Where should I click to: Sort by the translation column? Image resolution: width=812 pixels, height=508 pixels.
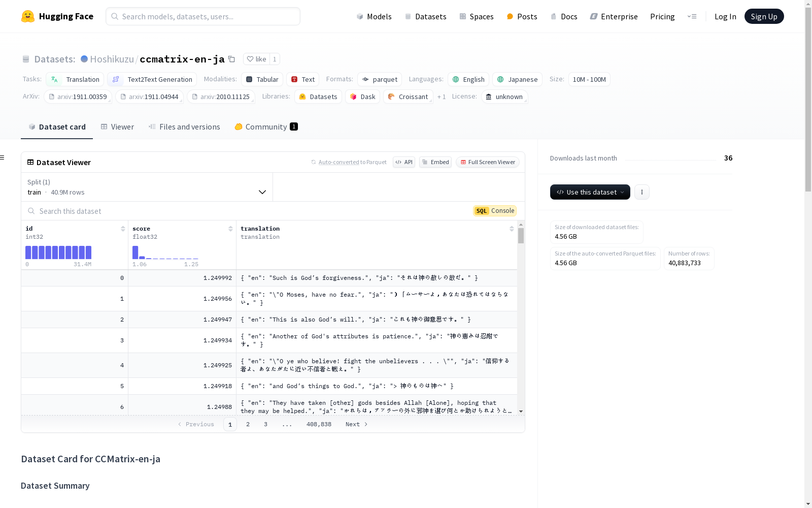(x=512, y=229)
